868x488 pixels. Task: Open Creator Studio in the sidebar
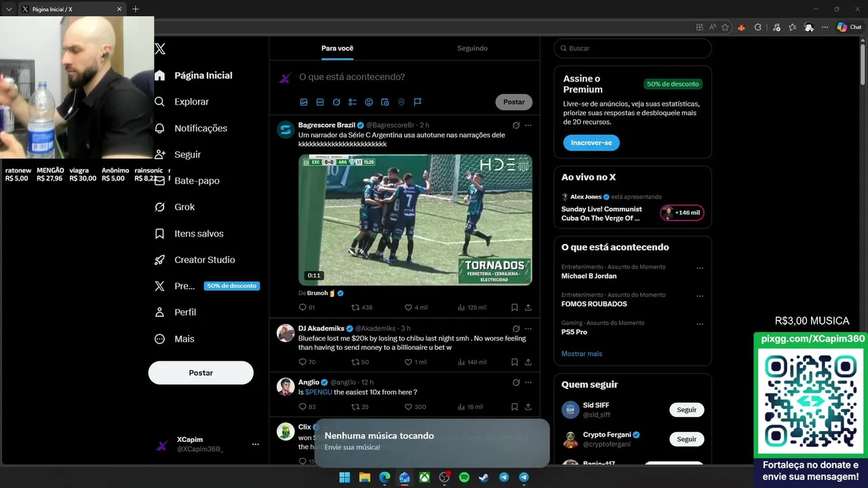click(195, 260)
